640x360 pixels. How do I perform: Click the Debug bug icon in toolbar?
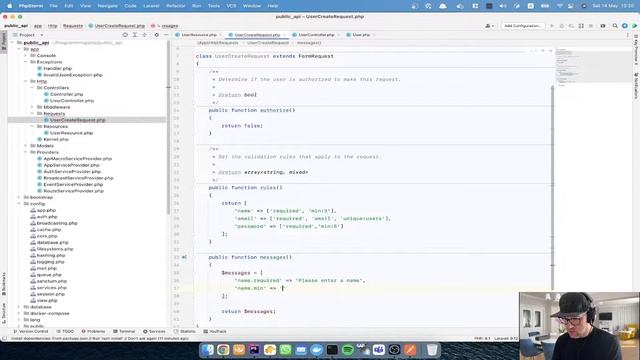[x=562, y=26]
